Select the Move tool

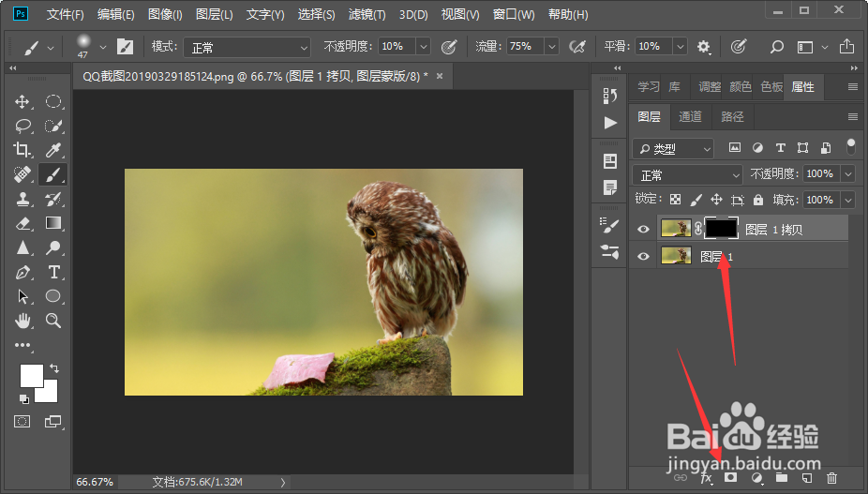coord(22,101)
